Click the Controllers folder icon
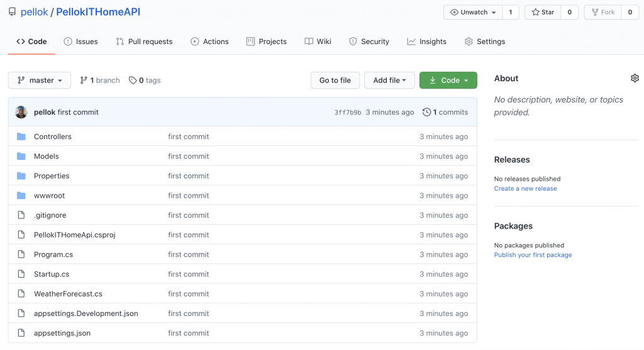 (x=21, y=137)
